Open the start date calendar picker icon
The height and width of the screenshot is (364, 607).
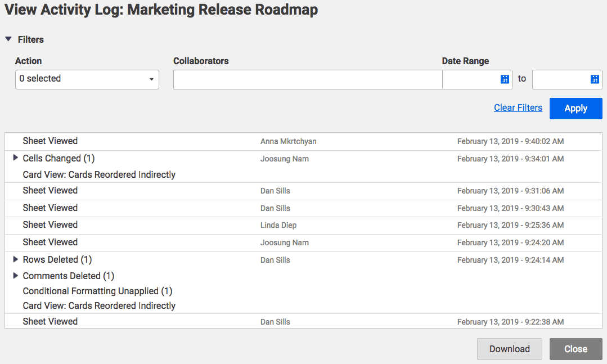tap(505, 79)
